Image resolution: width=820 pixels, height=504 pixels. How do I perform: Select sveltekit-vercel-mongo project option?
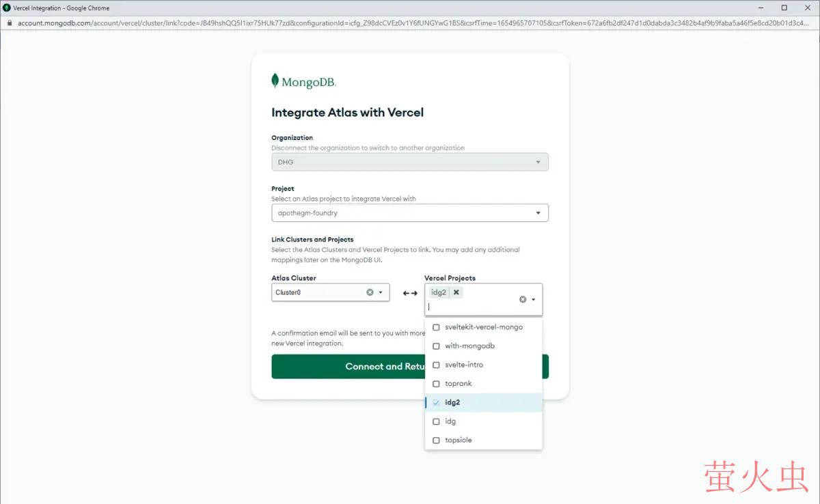484,327
